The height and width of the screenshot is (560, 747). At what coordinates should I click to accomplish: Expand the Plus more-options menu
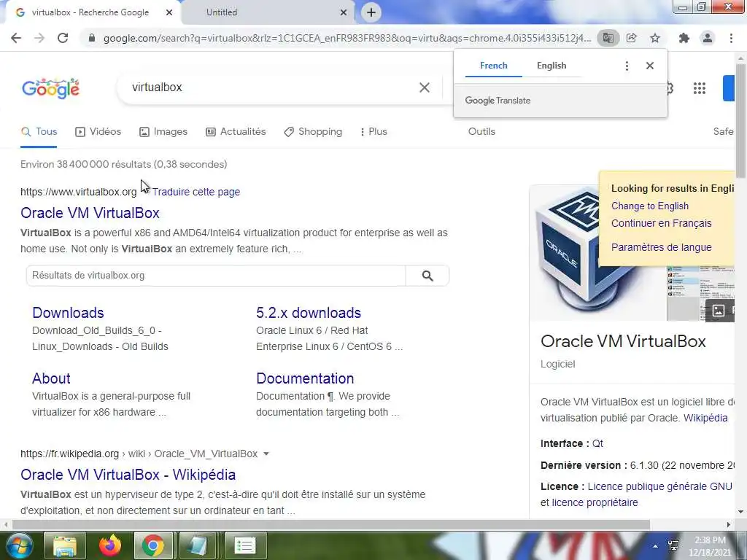point(374,132)
